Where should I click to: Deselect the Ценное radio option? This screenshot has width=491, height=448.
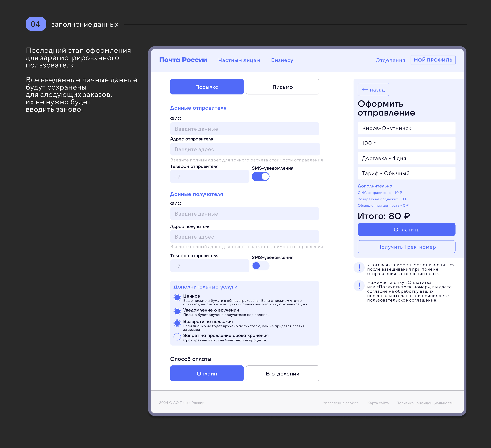[x=177, y=297]
